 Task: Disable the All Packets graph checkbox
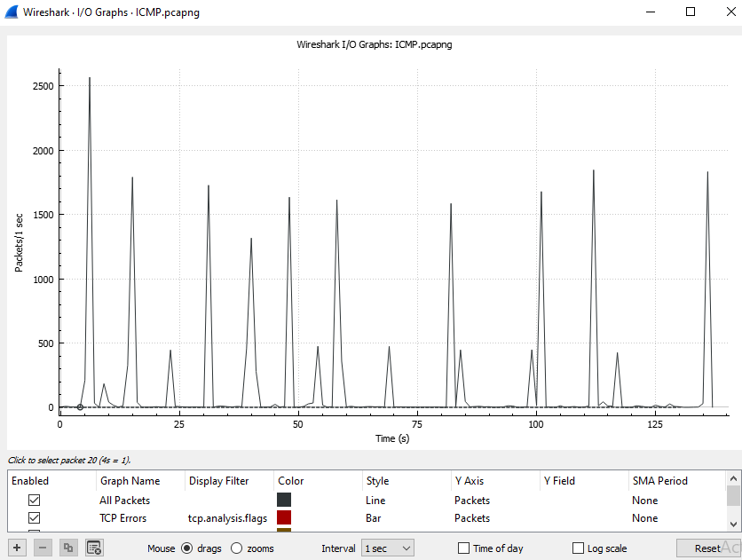click(34, 500)
